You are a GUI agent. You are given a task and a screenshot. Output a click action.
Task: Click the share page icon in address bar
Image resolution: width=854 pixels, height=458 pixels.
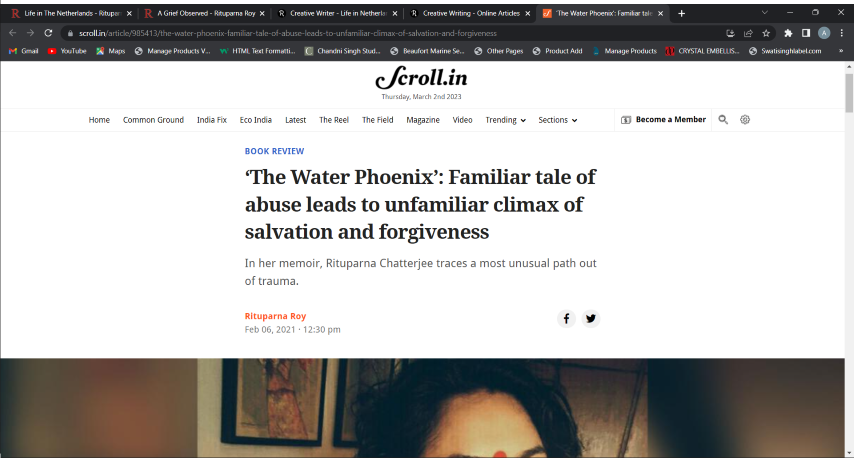748,33
